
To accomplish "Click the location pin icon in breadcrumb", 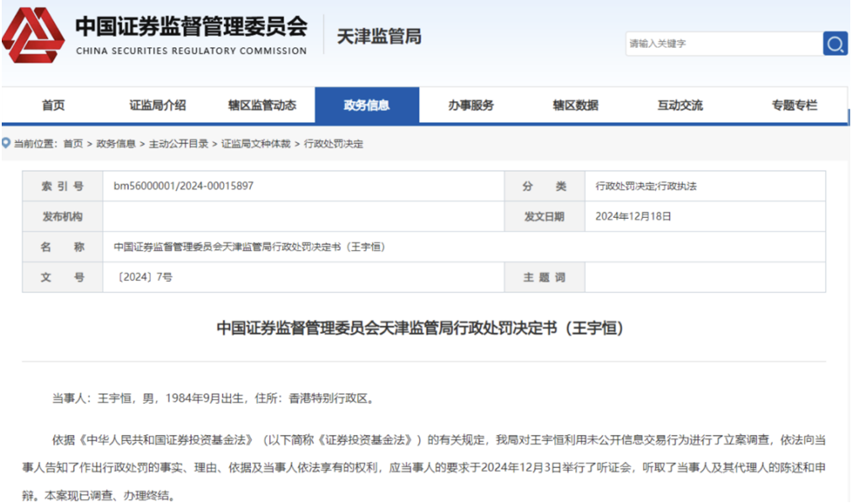I will pos(6,143).
